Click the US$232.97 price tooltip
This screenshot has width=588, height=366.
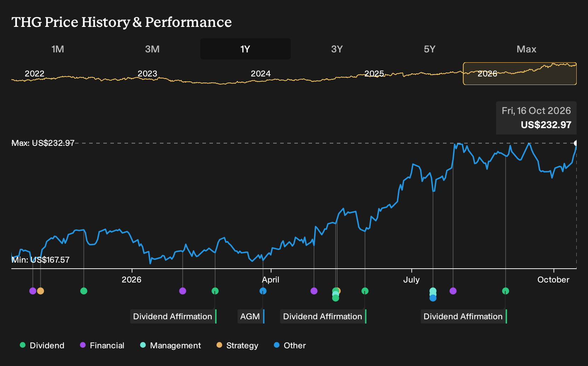coord(536,118)
